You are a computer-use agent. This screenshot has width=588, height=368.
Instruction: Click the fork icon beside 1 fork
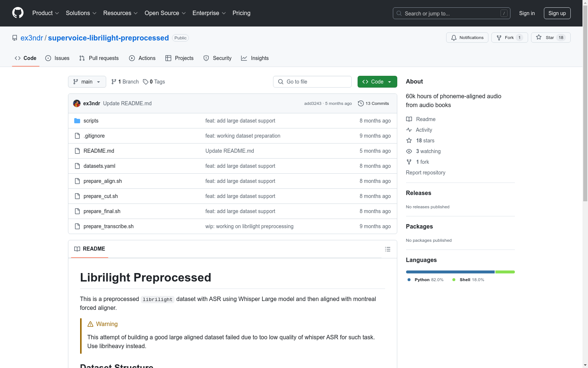tap(409, 162)
